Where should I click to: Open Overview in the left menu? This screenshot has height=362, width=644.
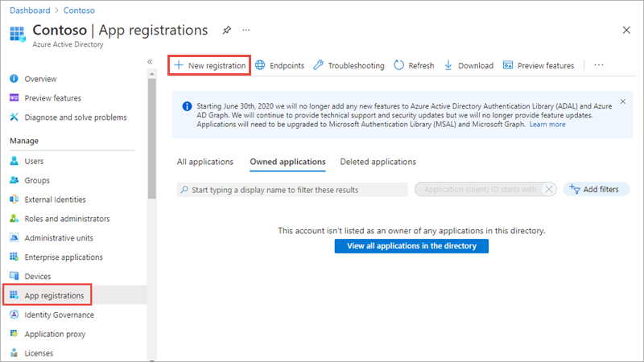[x=40, y=79]
